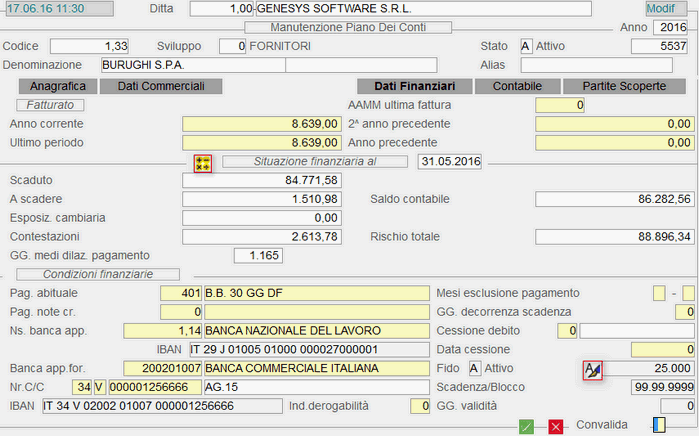Click the Situazione finanziaria date field
This screenshot has width=699, height=436.
pyautogui.click(x=451, y=161)
